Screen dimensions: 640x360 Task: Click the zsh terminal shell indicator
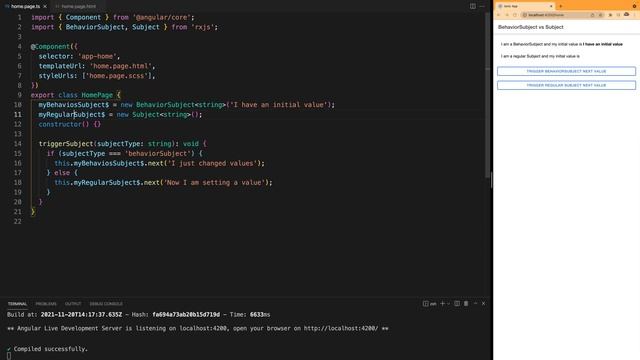pyautogui.click(x=430, y=304)
